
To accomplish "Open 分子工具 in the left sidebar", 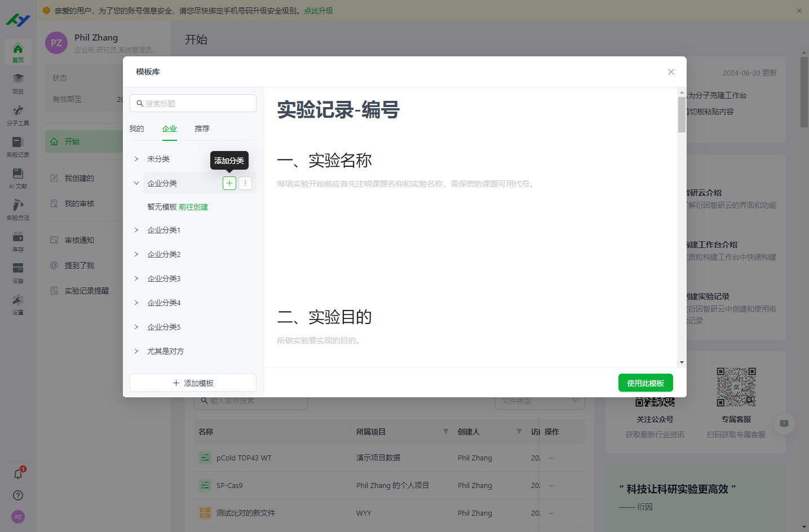I will [18, 115].
